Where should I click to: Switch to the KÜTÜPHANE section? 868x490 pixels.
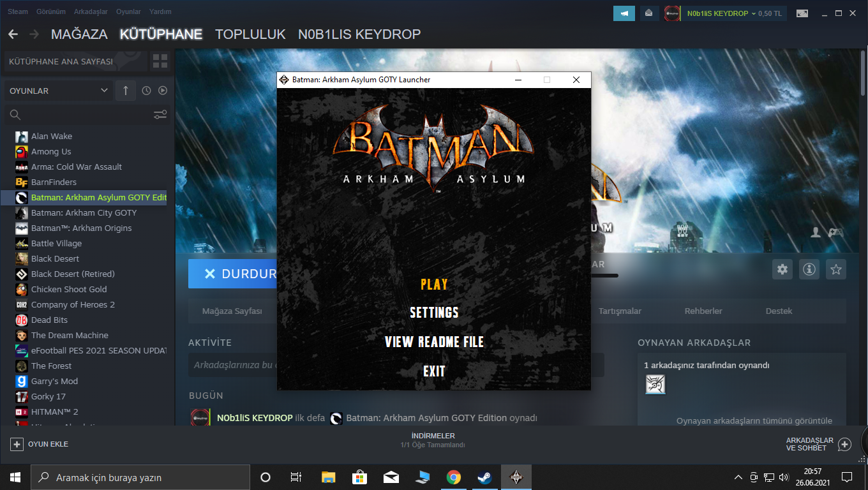pyautogui.click(x=161, y=34)
